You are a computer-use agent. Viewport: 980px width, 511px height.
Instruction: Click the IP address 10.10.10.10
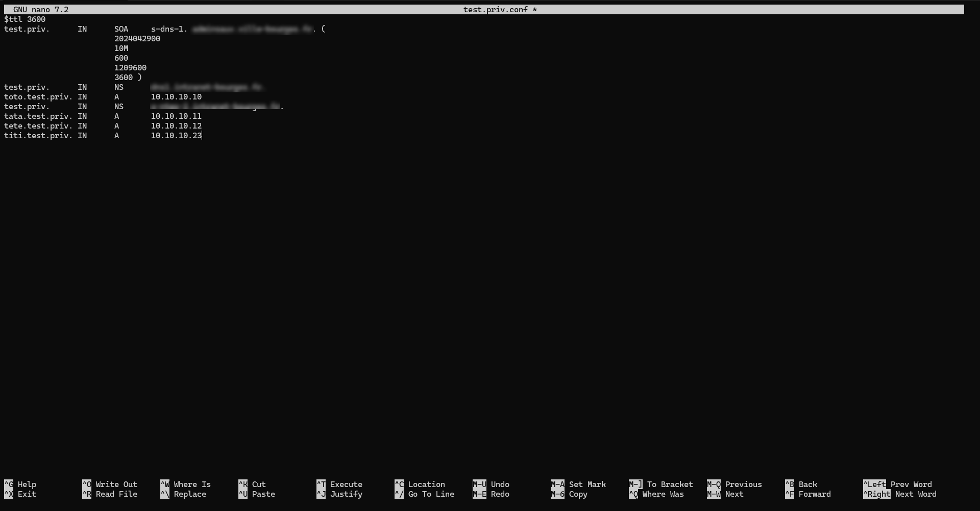coord(176,97)
